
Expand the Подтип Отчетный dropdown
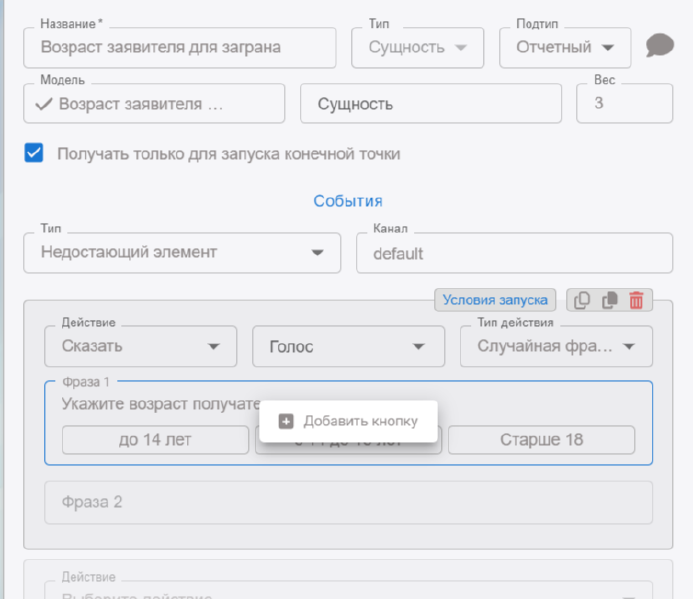tap(565, 47)
